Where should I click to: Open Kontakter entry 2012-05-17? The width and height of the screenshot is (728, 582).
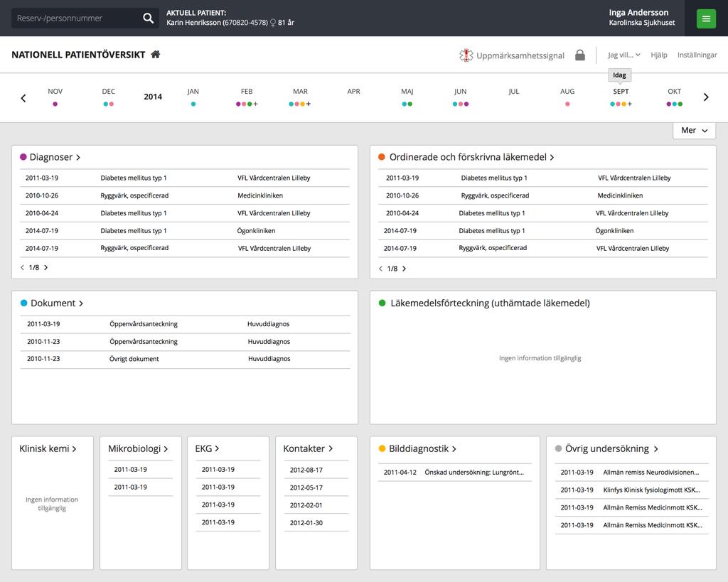316,487
